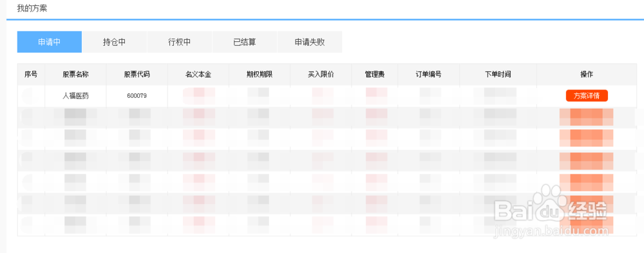The image size is (644, 253).
Task: Click the 下单时间 column header
Action: point(498,74)
